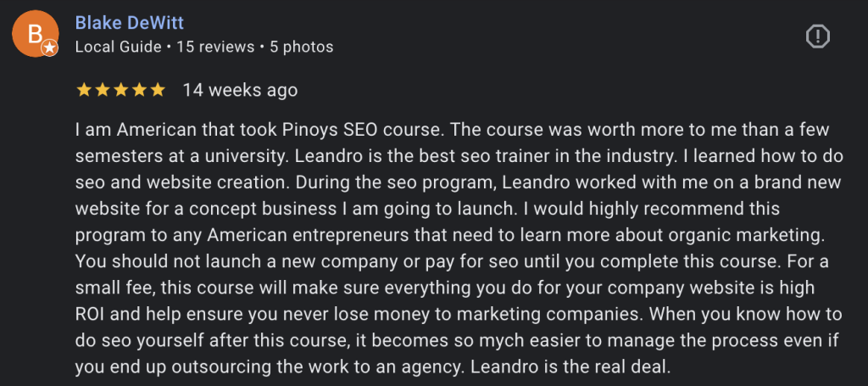Image resolution: width=868 pixels, height=386 pixels.
Task: Click the fifth star of the rating
Action: tap(158, 90)
